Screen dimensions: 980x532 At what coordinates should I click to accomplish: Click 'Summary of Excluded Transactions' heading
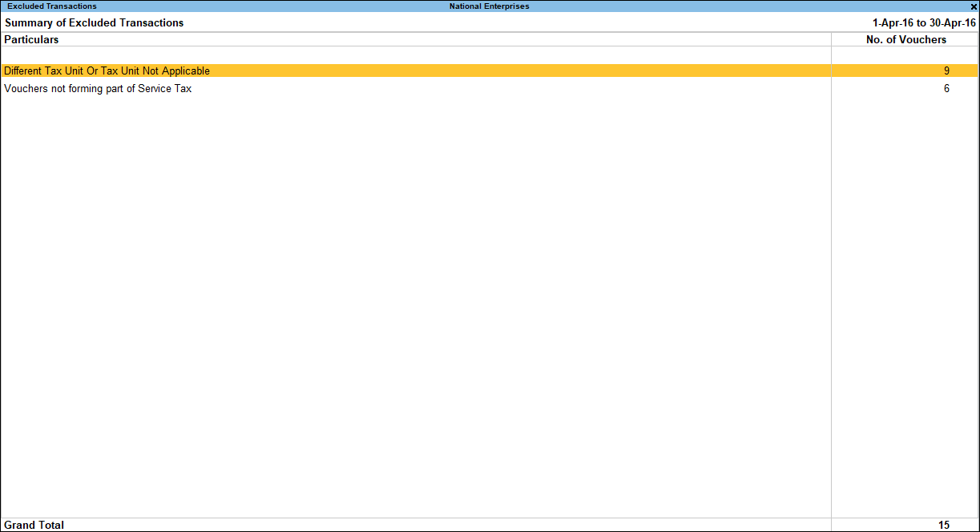(94, 23)
